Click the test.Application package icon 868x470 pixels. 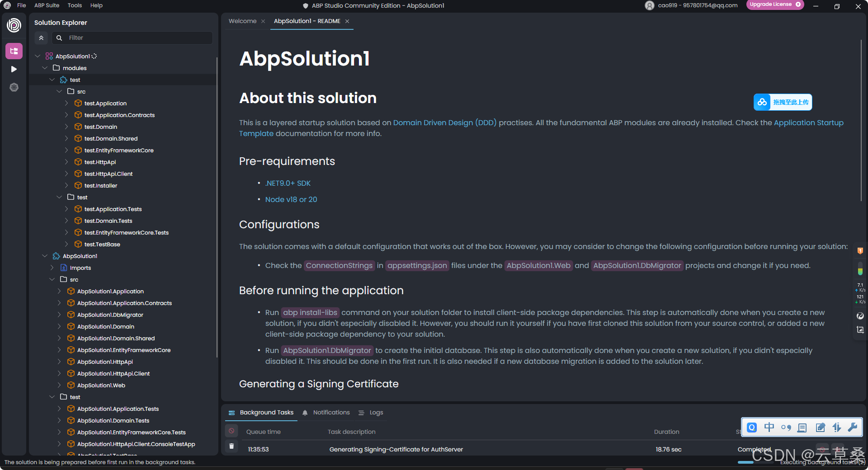[78, 103]
